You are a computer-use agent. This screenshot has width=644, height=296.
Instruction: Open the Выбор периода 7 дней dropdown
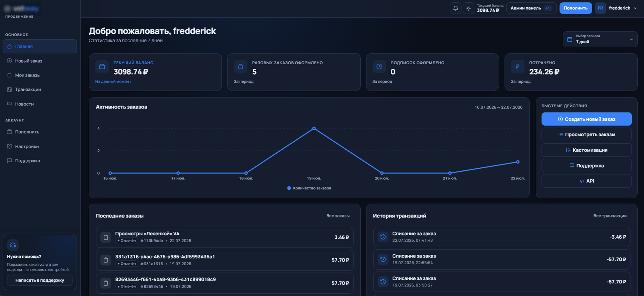pyautogui.click(x=600, y=39)
